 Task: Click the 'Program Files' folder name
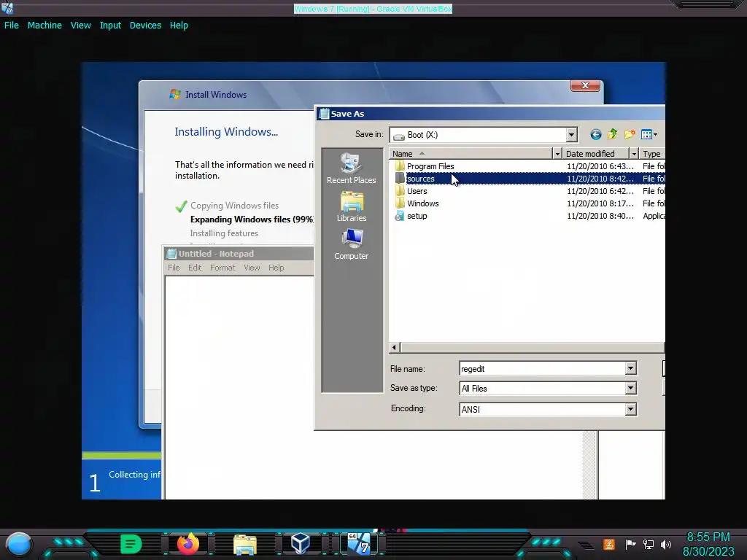pyautogui.click(x=430, y=166)
